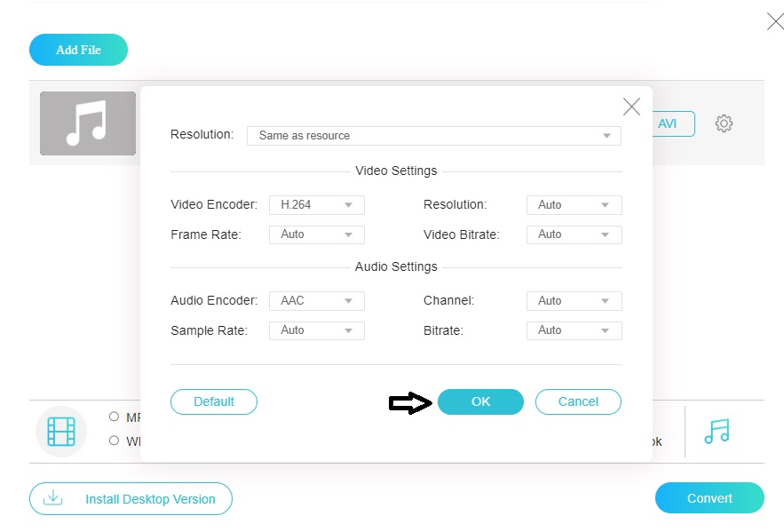Click the music file thumbnail

click(x=87, y=123)
